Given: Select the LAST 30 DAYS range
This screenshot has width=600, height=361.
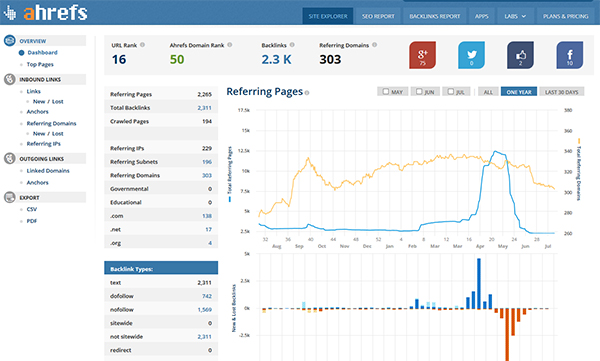Looking at the screenshot, I should 561,92.
